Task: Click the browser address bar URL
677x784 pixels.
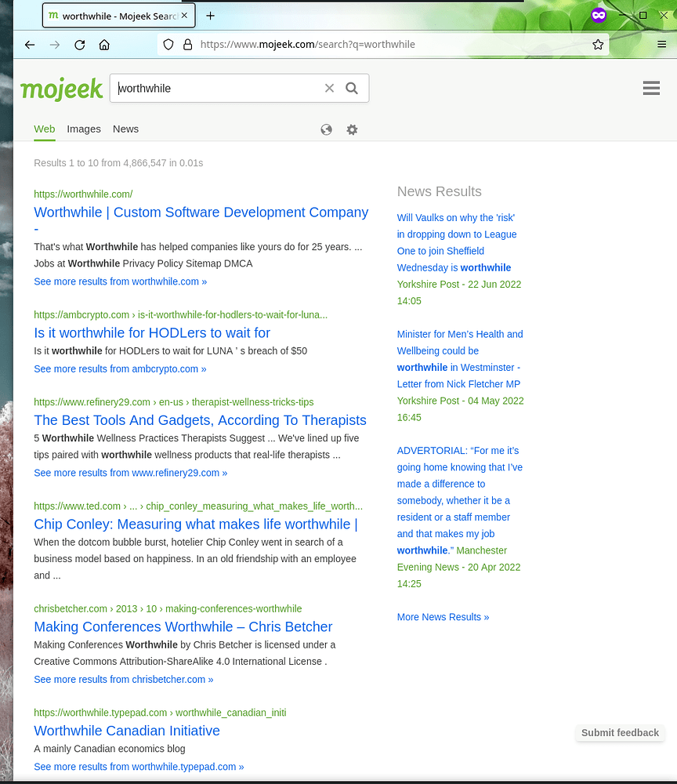Action: point(307,45)
